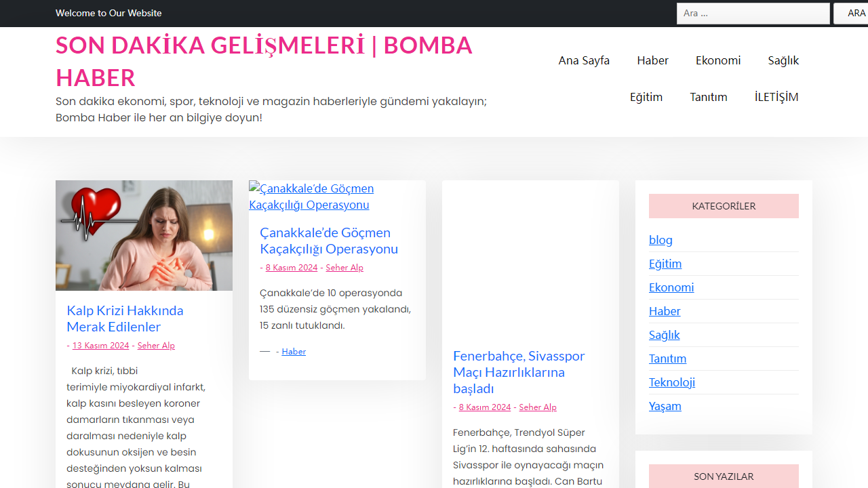Visit the İLETİŞİM contact page
This screenshot has height=488, width=868.
tap(776, 97)
